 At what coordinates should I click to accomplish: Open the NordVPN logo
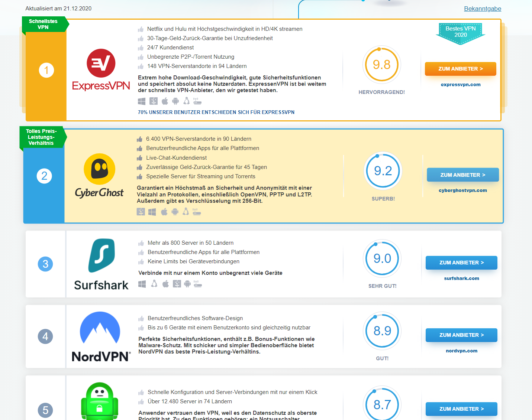[101, 336]
